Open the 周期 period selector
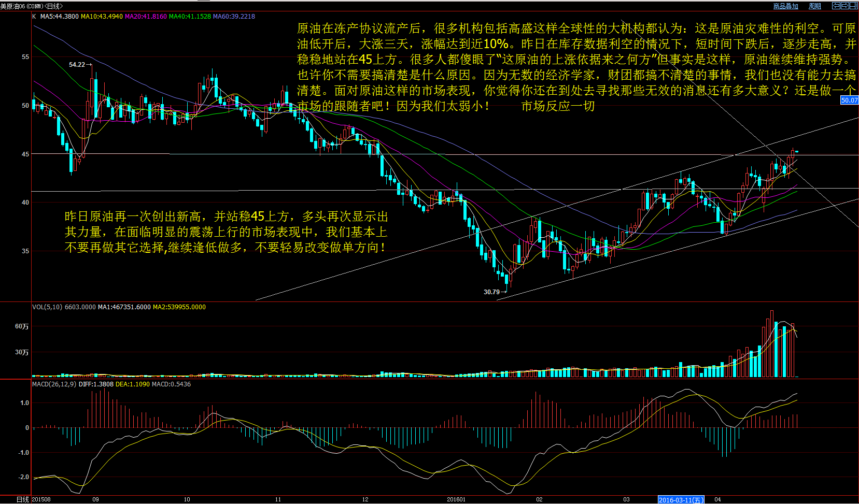The image size is (859, 504). pyautogui.click(x=814, y=6)
